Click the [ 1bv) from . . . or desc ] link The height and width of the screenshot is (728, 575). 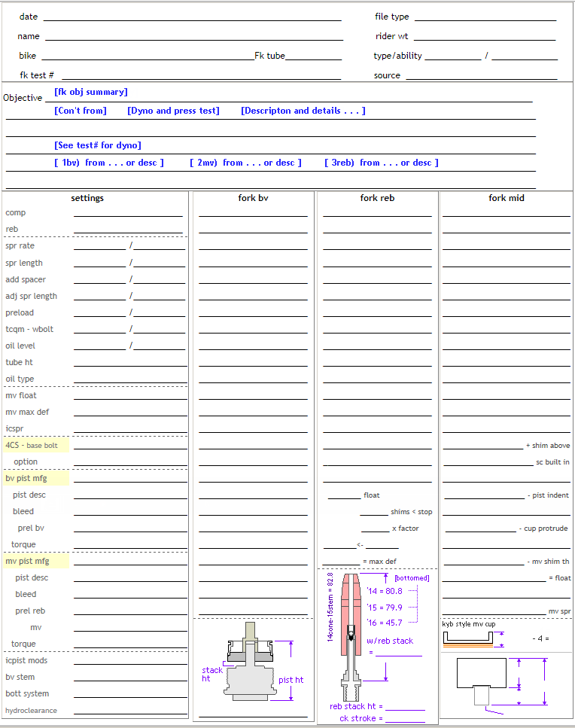109,163
